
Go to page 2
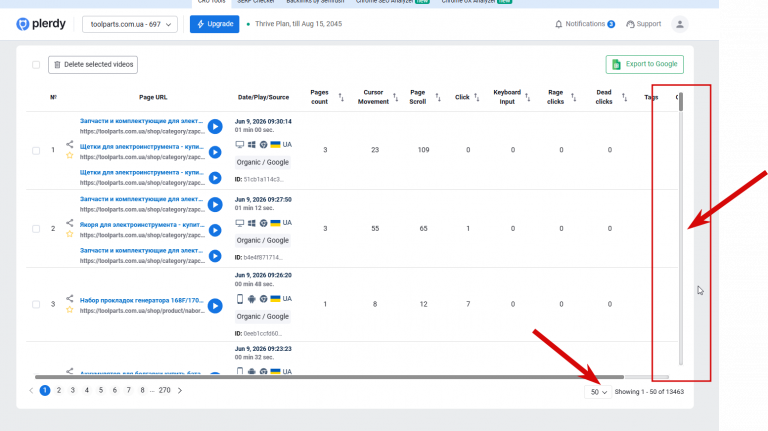click(59, 390)
